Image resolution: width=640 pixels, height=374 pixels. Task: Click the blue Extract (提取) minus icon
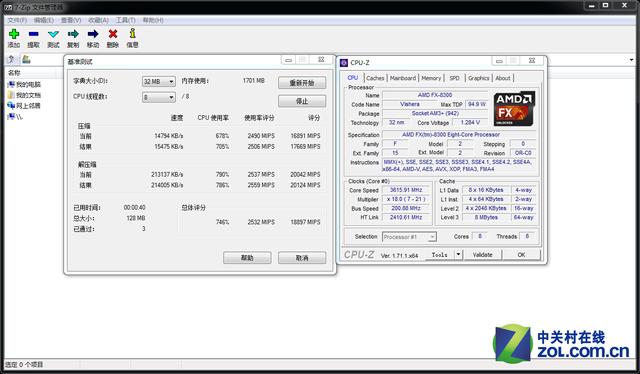click(x=33, y=34)
